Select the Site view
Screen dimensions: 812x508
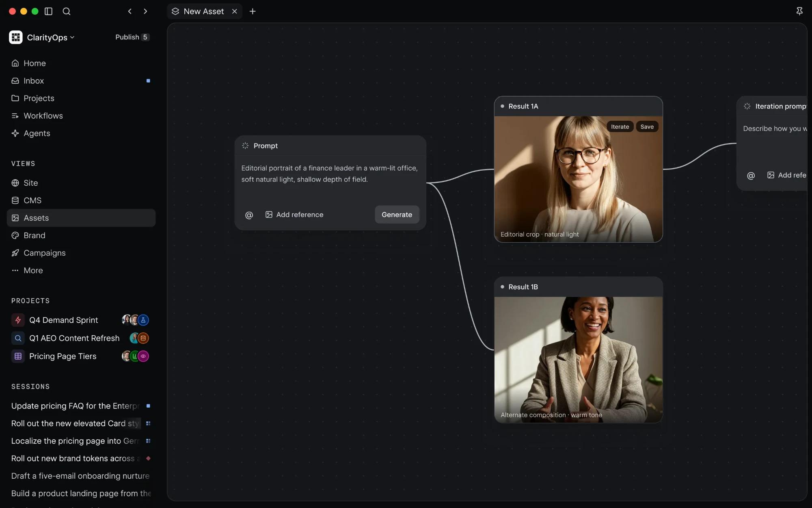point(81,183)
